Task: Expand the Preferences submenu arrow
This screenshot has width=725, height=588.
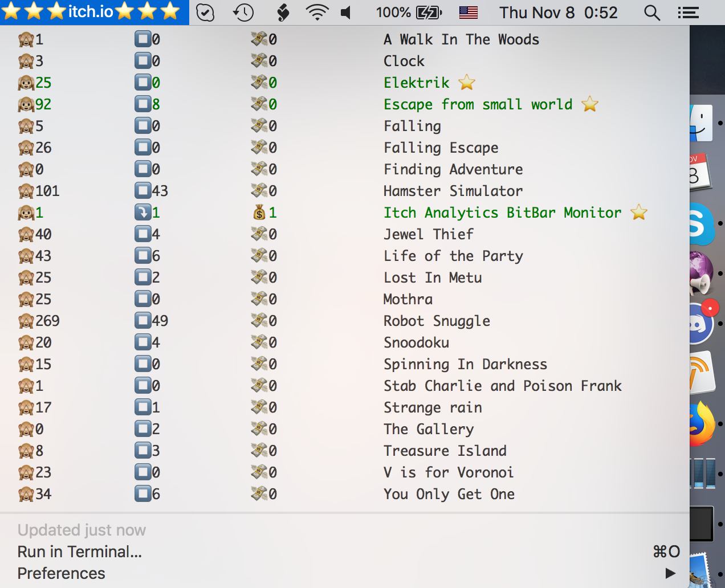Action: (x=670, y=573)
